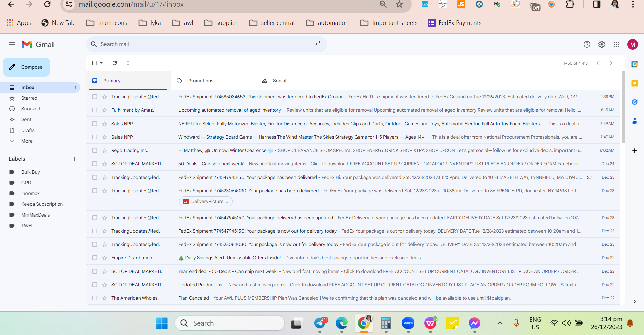Refresh the inbox
Screen dimensions: 644x335
115,63
